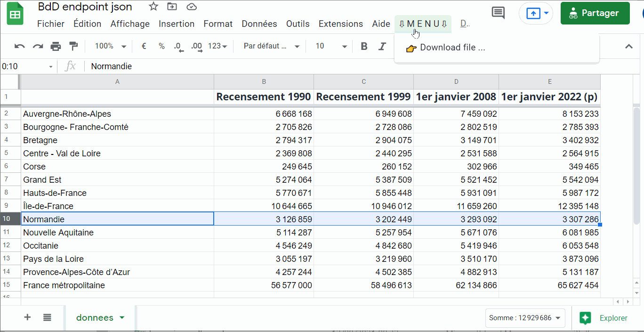Open the Extensions menu
This screenshot has width=644, height=332.
pyautogui.click(x=341, y=24)
